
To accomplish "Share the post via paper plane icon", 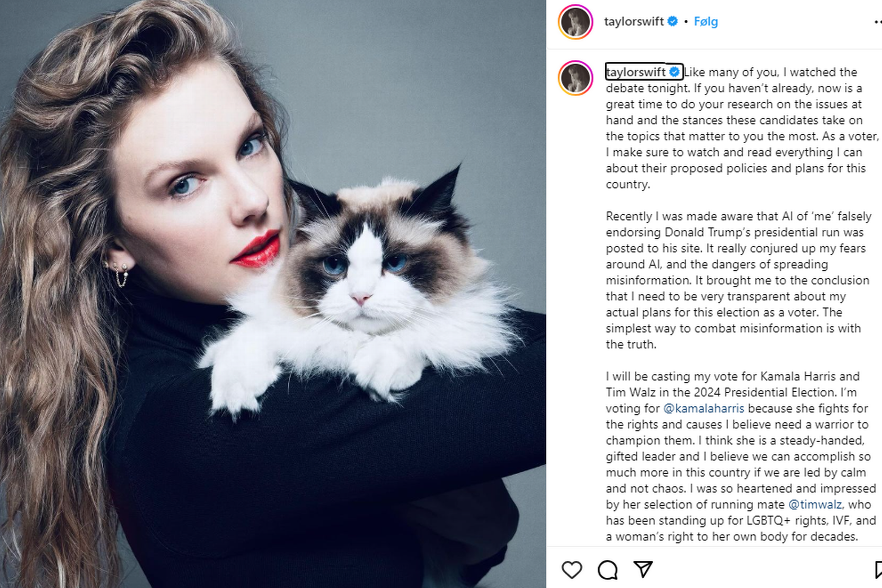I will tap(643, 569).
